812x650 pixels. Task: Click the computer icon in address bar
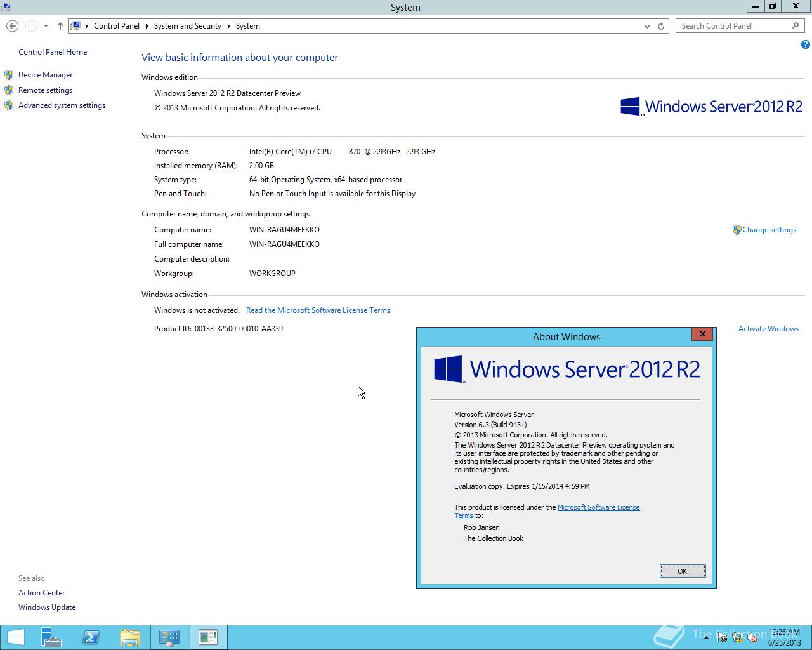click(x=75, y=26)
